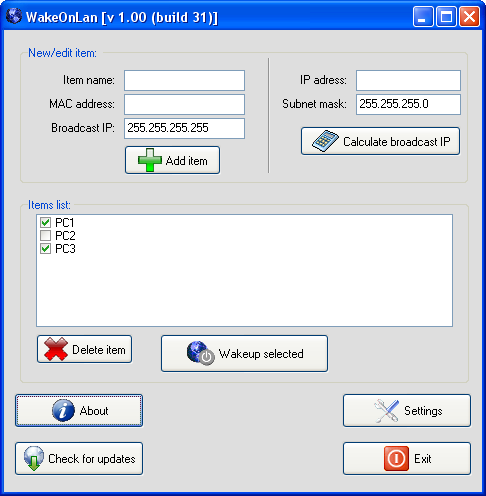Image resolution: width=486 pixels, height=496 pixels.
Task: Check the PC2 checkbox
Action: [x=45, y=236]
